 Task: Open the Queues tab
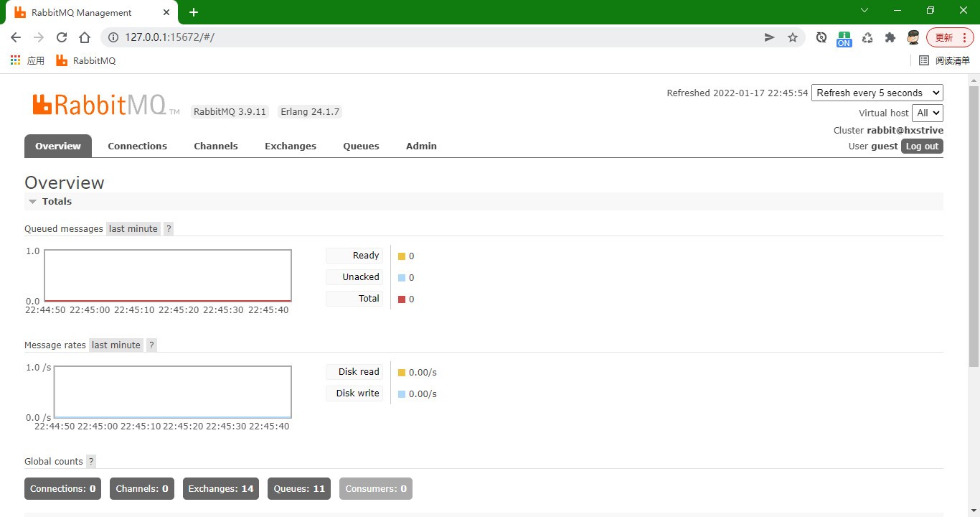point(361,146)
